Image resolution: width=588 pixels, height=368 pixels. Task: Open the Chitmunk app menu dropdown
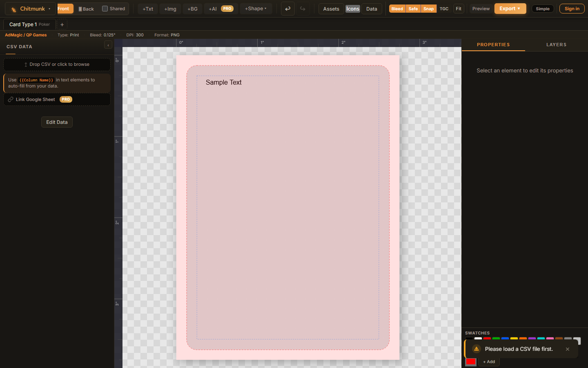pyautogui.click(x=30, y=9)
